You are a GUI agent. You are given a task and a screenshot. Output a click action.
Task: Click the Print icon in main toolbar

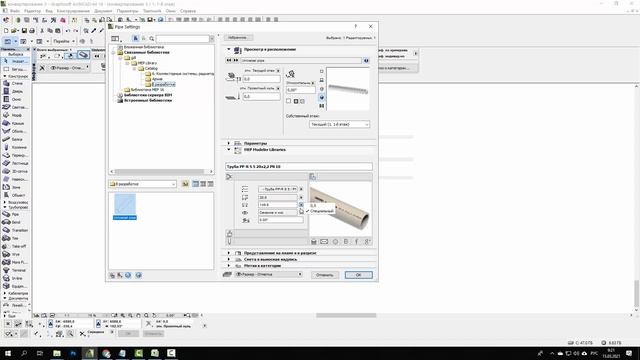(x=32, y=31)
